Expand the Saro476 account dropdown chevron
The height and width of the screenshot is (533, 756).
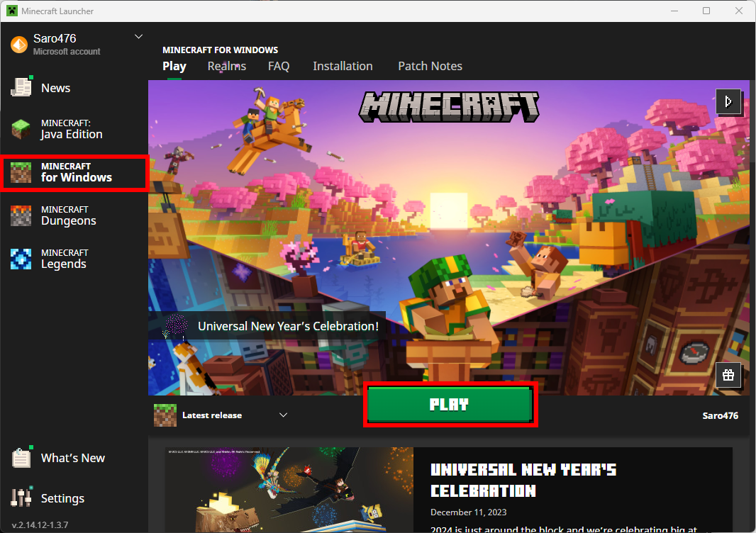coord(138,37)
